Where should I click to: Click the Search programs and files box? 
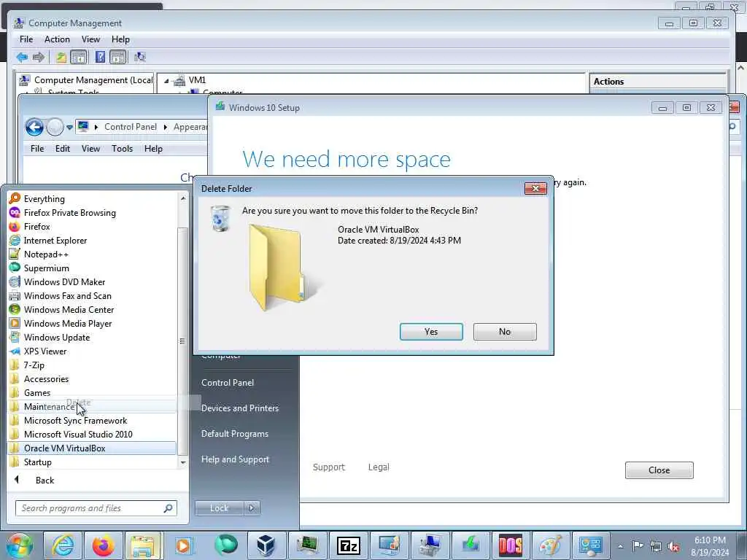[96, 508]
